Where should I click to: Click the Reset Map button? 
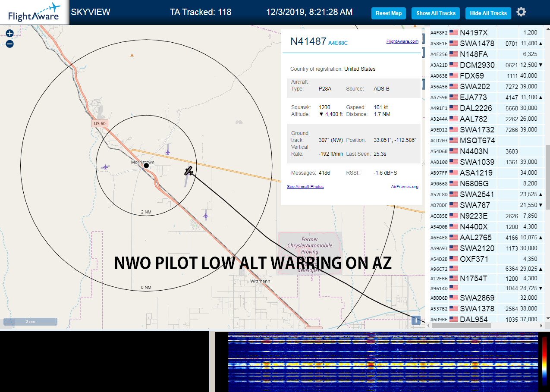click(x=389, y=13)
